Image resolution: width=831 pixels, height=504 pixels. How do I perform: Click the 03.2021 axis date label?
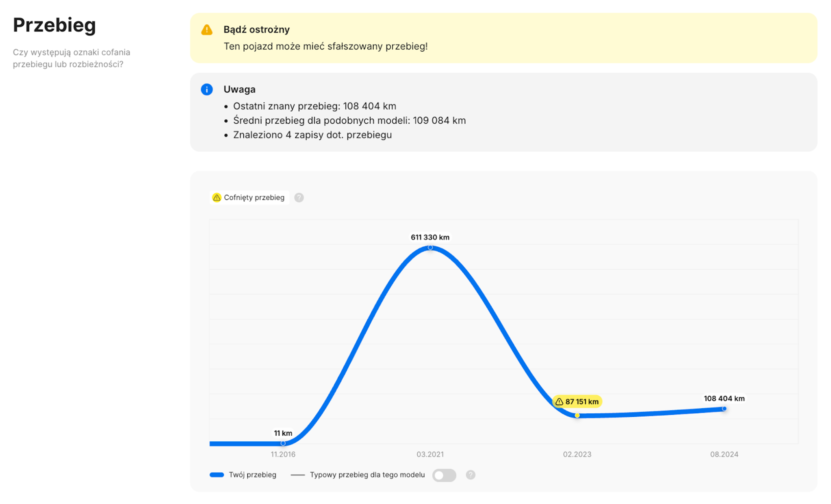[430, 454]
